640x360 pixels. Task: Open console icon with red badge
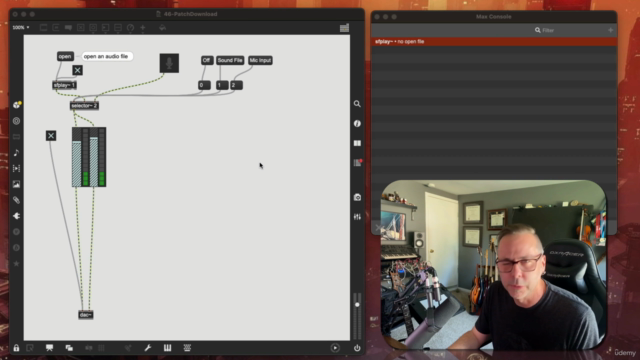(358, 162)
